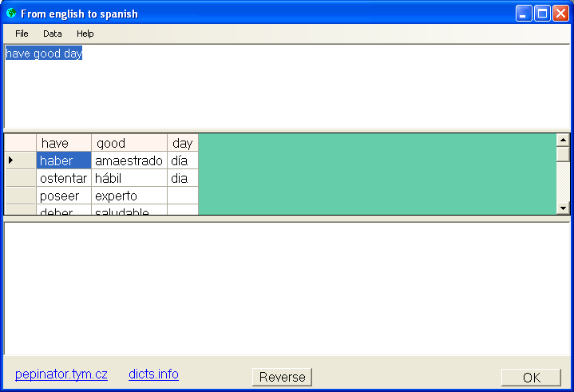This screenshot has width=574, height=392.
Task: Select the 'haber' translation cell
Action: [x=64, y=160]
